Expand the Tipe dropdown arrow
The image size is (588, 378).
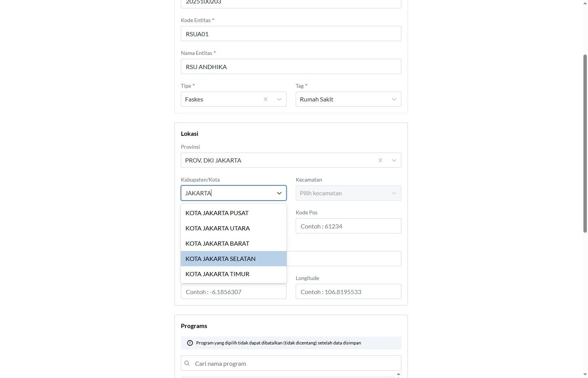[279, 99]
